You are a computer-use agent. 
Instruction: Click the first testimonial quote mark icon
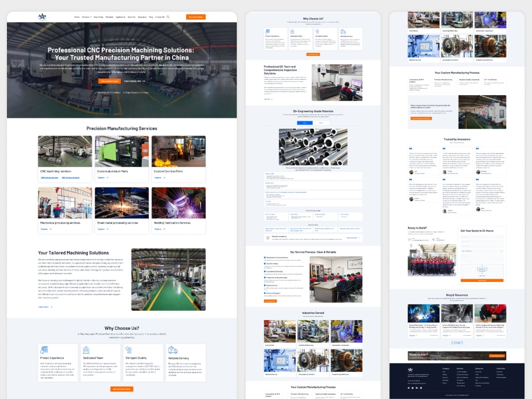point(411,148)
